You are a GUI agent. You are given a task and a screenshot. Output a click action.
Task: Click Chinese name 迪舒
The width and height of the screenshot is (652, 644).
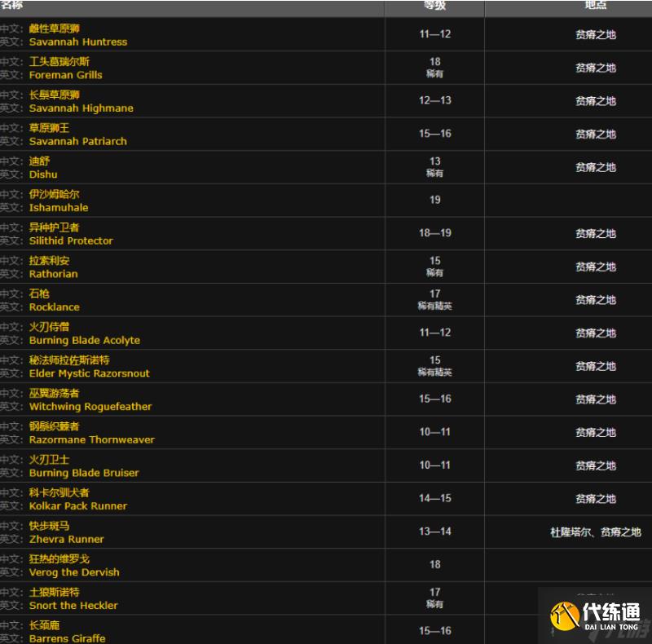39,161
